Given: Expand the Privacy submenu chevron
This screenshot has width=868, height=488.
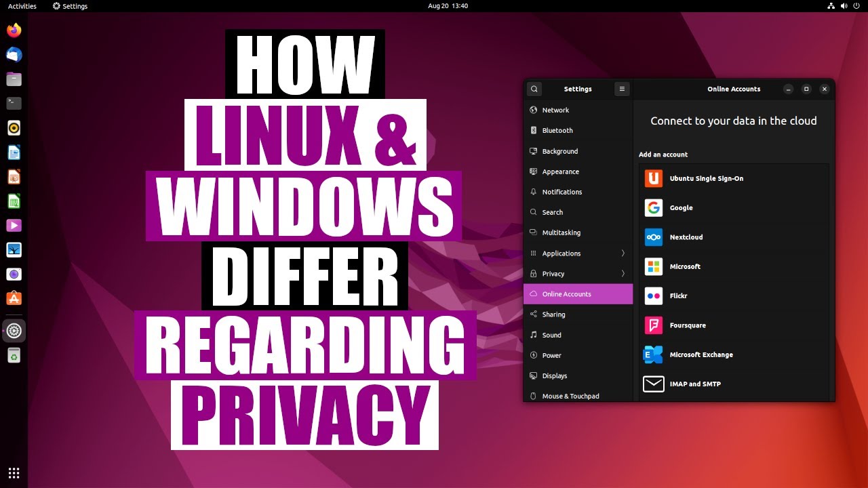Looking at the screenshot, I should tap(623, 274).
